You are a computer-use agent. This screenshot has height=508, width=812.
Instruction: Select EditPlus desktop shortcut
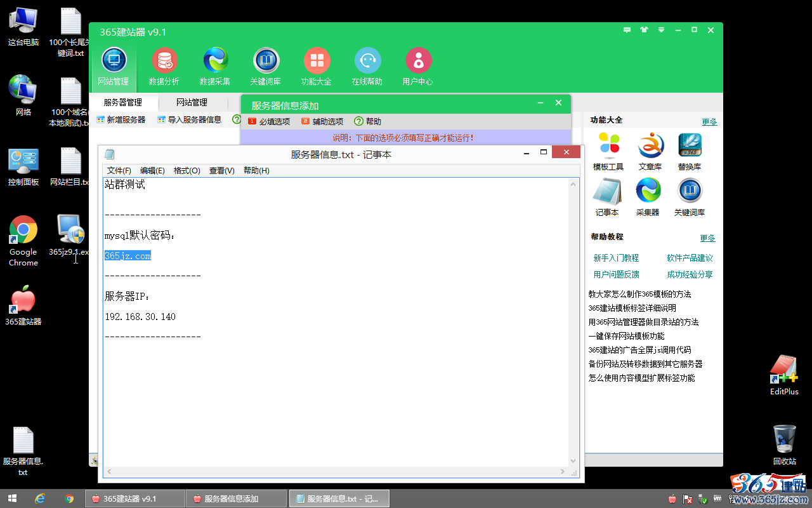pyautogui.click(x=784, y=375)
